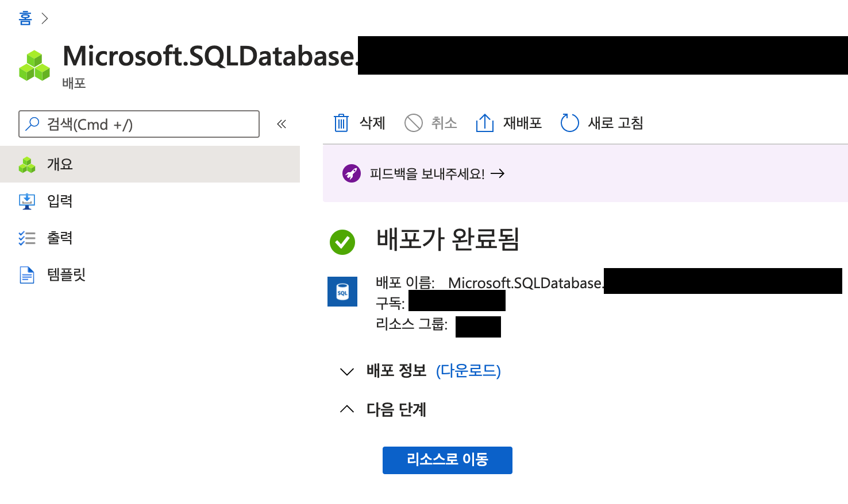Click the 재배포 upload arrow icon
The image size is (848, 504).
click(x=485, y=123)
